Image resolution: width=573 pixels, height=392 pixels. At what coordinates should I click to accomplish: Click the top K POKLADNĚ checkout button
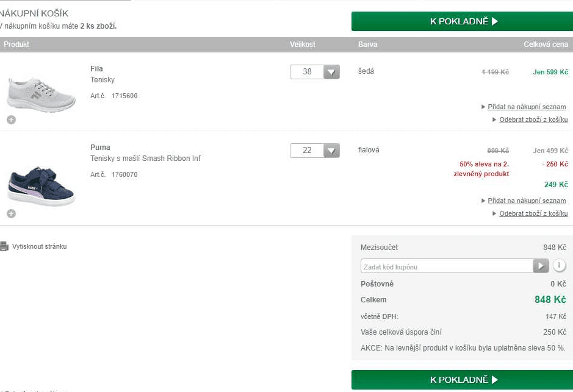pyautogui.click(x=463, y=21)
